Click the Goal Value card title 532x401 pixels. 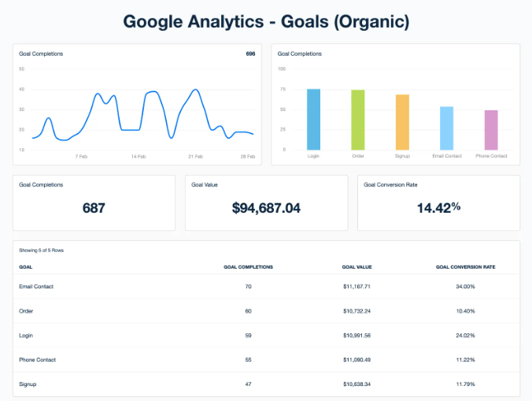[x=205, y=184]
